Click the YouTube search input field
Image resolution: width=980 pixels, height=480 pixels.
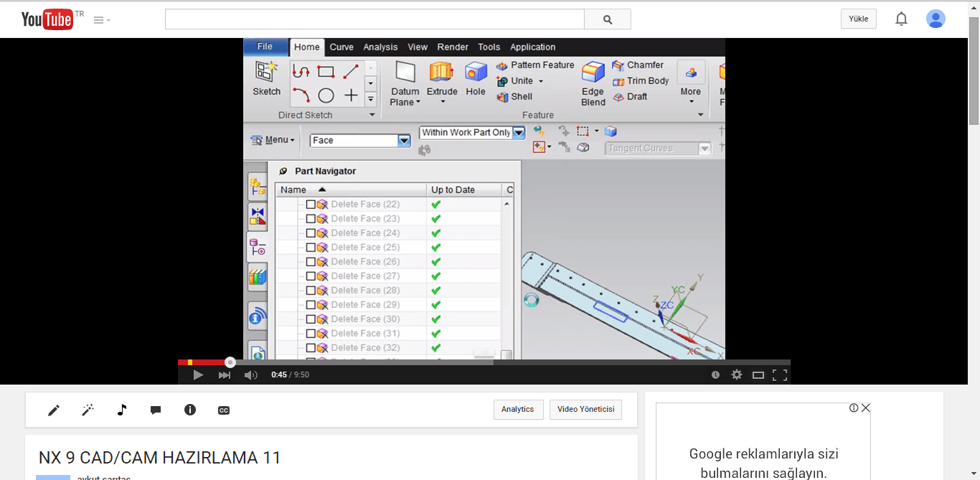click(x=374, y=19)
